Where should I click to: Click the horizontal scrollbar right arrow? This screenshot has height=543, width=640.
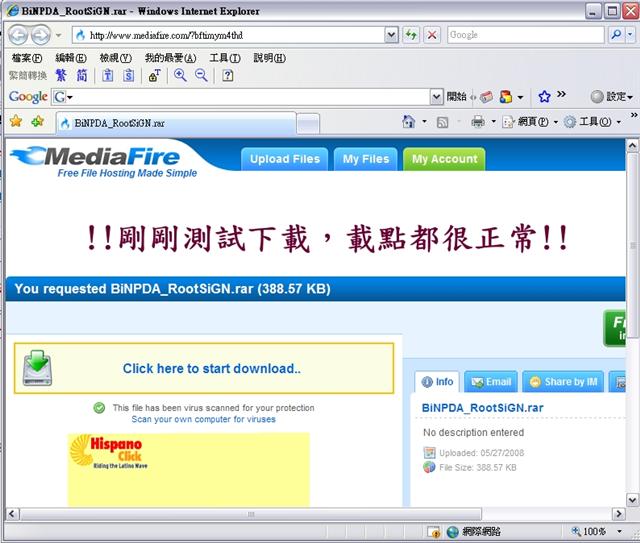click(x=618, y=514)
